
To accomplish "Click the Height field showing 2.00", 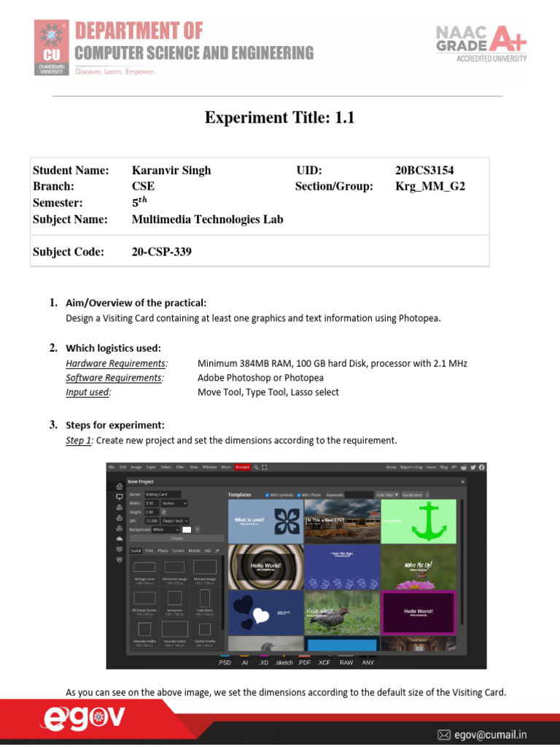I will (x=152, y=512).
